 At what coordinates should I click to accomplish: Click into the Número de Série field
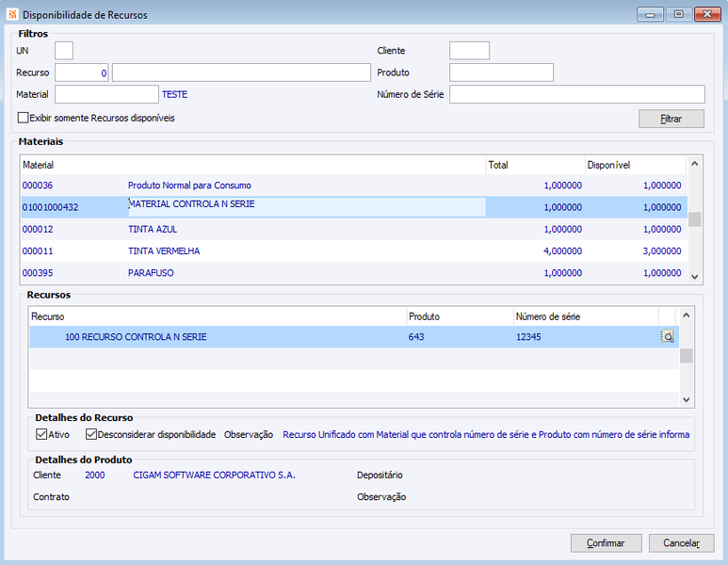[x=577, y=94]
